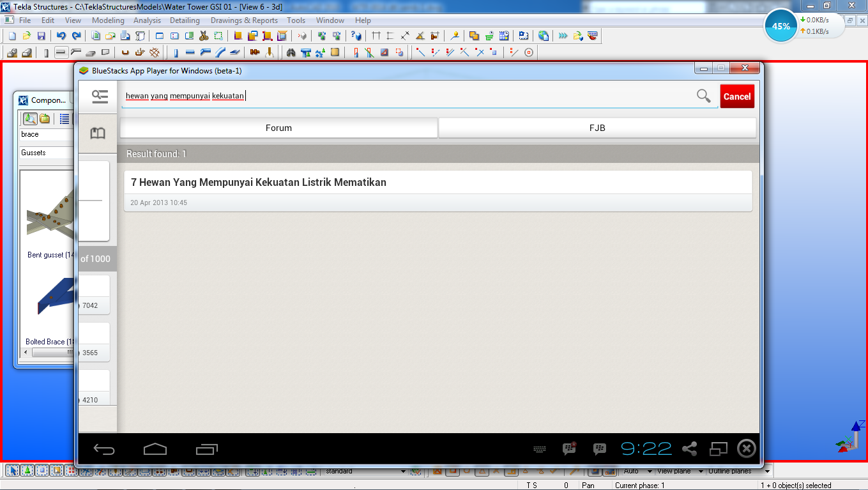Image resolution: width=868 pixels, height=490 pixels.
Task: Click the '1 + 0 object(s) selected' status text
Action: tap(796, 486)
